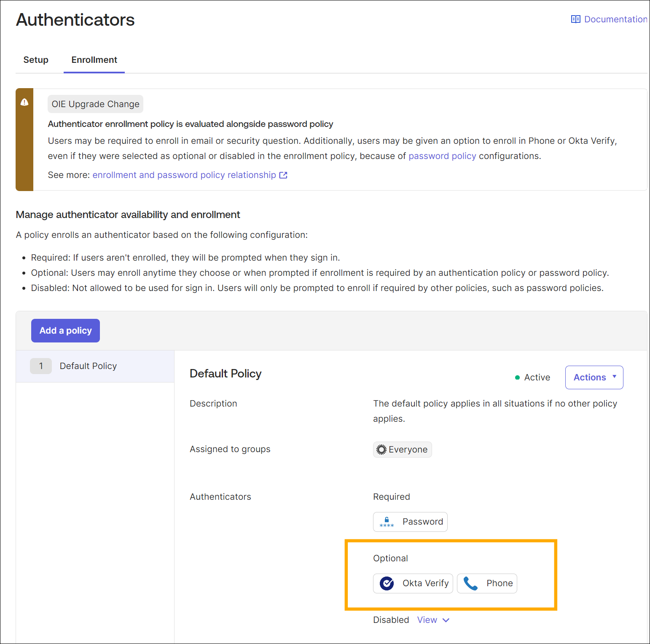Open Documentation via the book icon
The image size is (650, 644).
click(575, 19)
